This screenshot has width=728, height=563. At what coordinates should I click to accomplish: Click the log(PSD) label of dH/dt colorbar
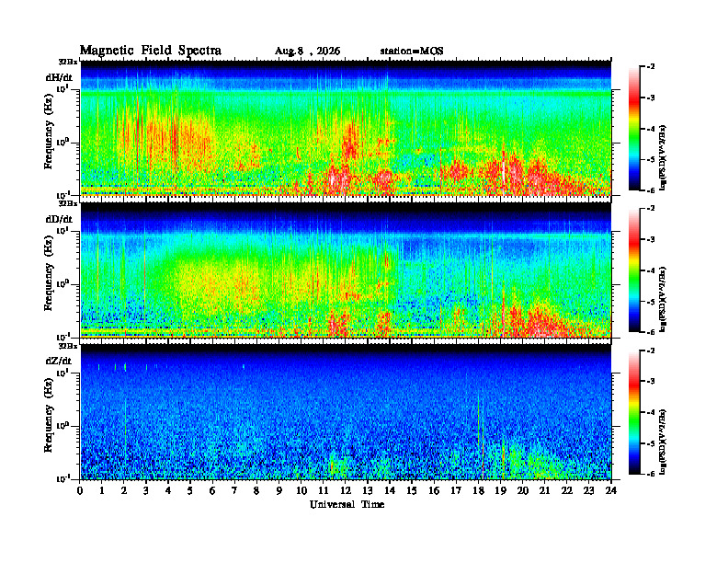click(x=663, y=157)
